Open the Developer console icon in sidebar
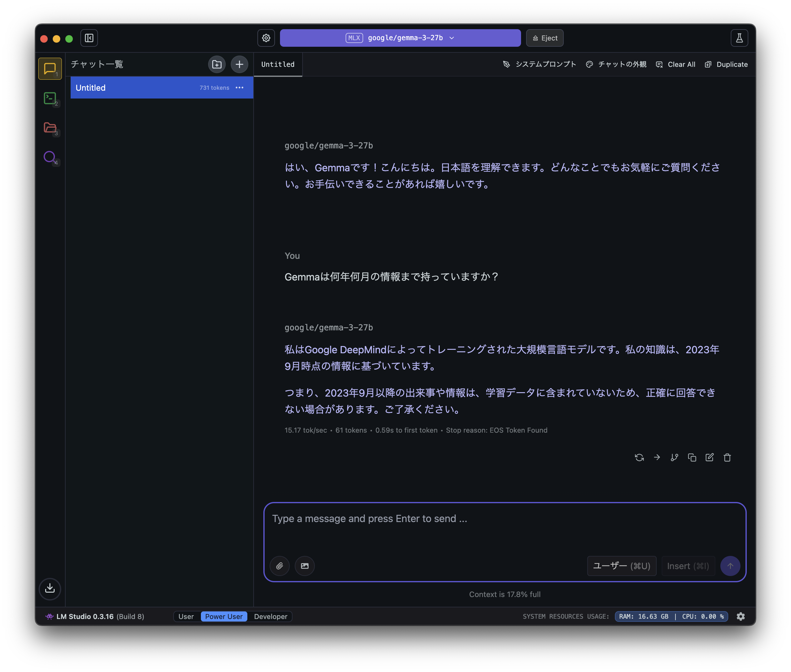The height and width of the screenshot is (672, 791). click(x=50, y=98)
